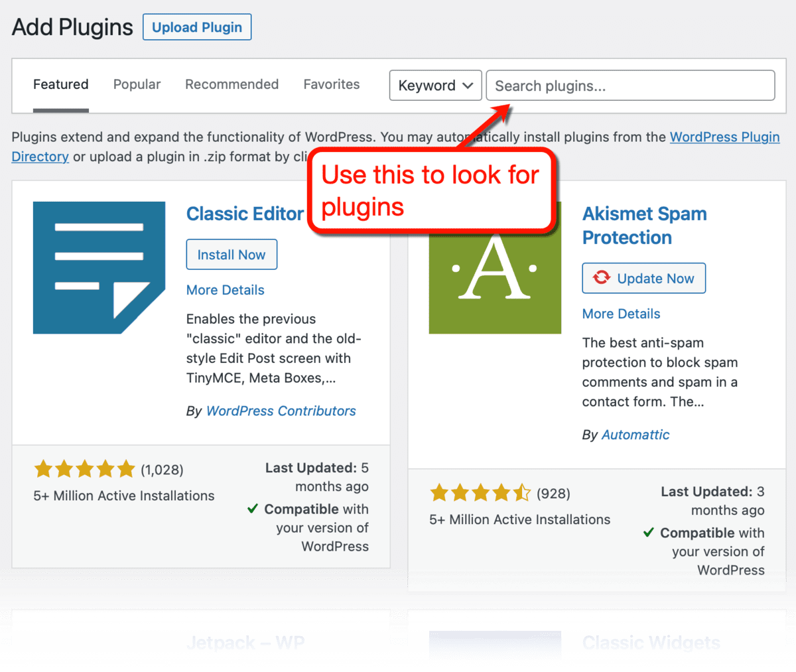Open More Details for Classic Editor

coord(225,290)
